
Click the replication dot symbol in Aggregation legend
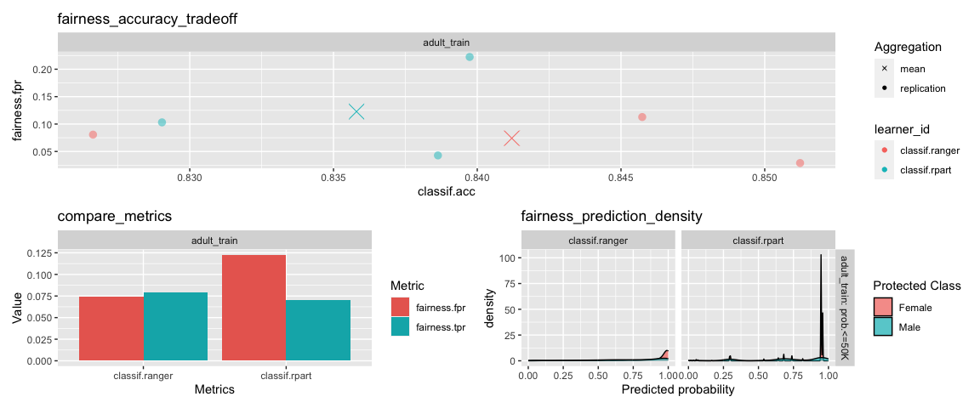point(885,88)
